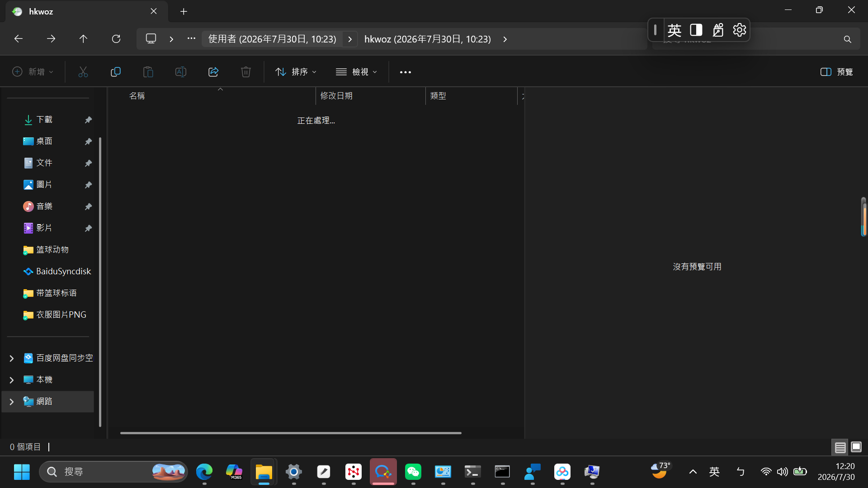The height and width of the screenshot is (488, 868).
Task: Toggle IME 英 language mode in floating bar
Action: pyautogui.click(x=674, y=30)
